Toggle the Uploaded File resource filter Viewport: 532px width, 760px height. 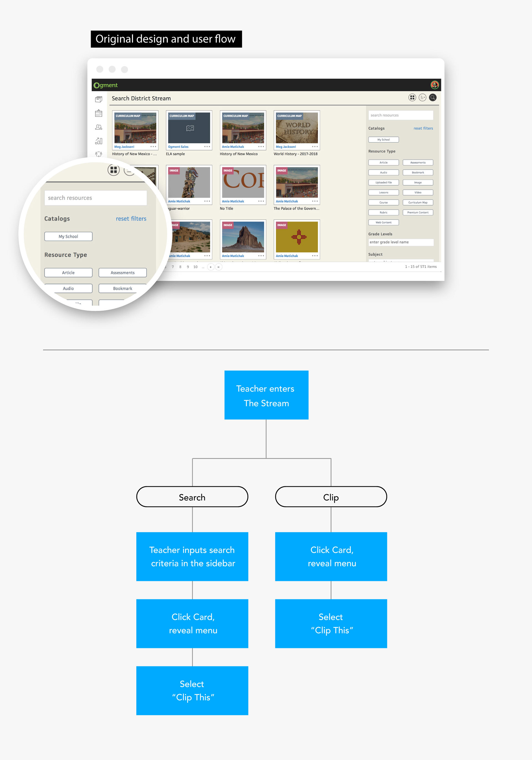click(383, 182)
